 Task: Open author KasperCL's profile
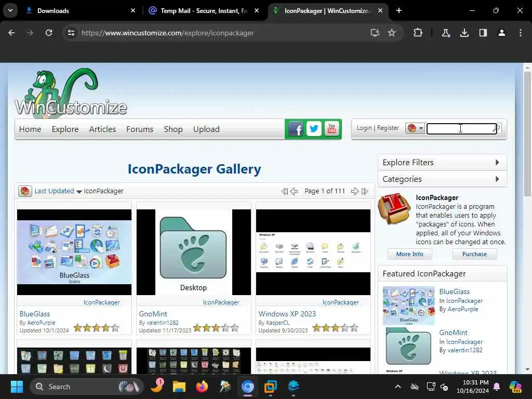(277, 323)
